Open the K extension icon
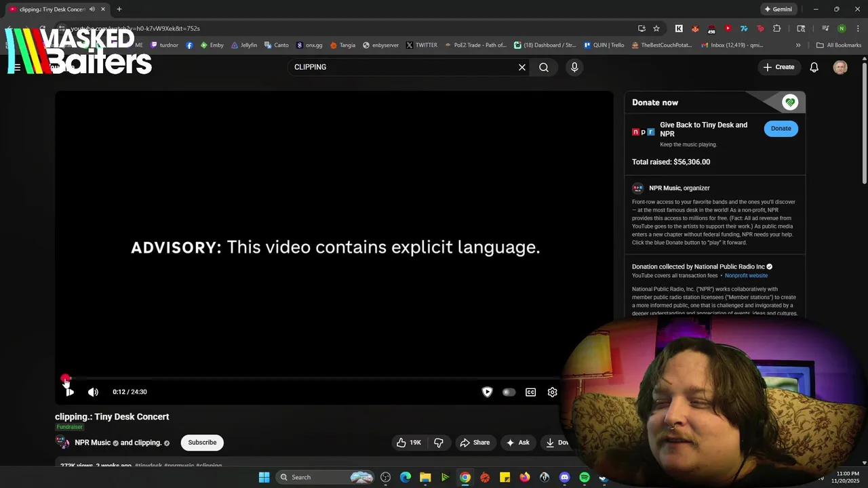Image resolution: width=868 pixels, height=488 pixels. 679,28
